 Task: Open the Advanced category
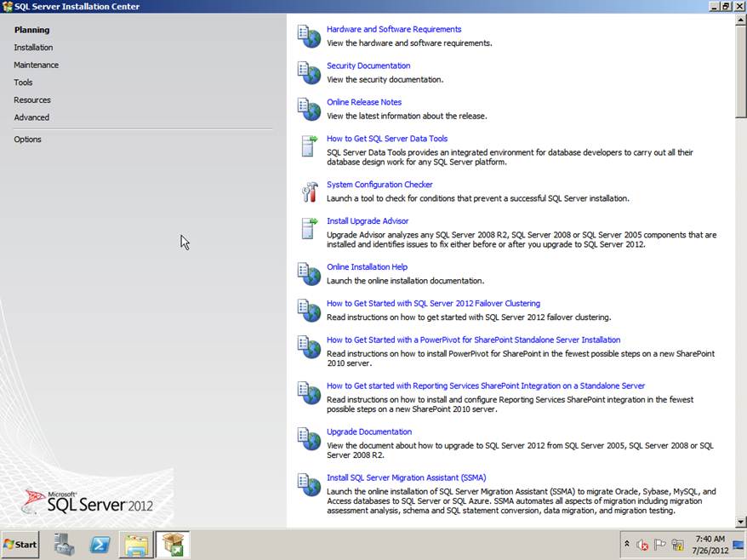tap(31, 117)
